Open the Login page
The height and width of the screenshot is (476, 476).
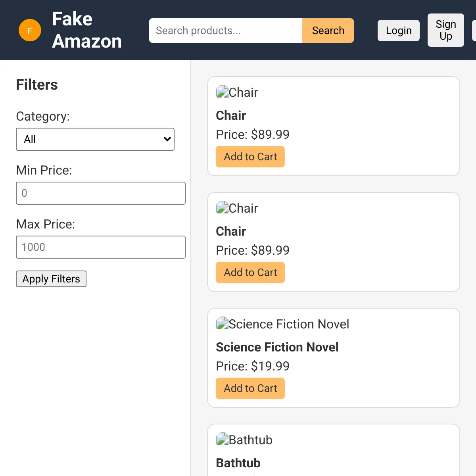(x=399, y=31)
